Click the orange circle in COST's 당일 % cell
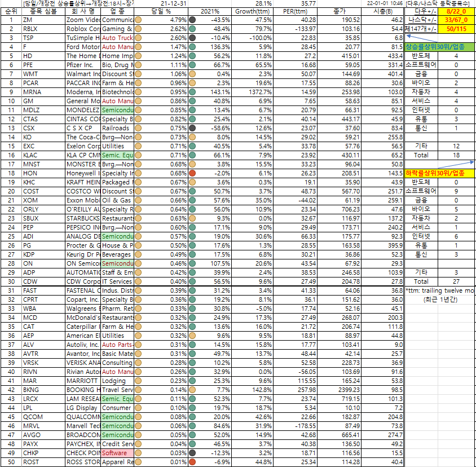This screenshot has width=476, height=467. tap(138, 191)
